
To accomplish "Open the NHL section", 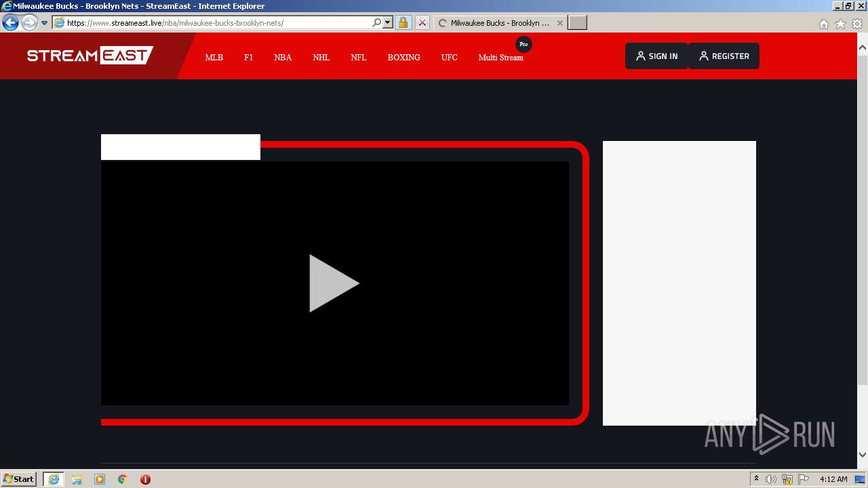I will (321, 58).
